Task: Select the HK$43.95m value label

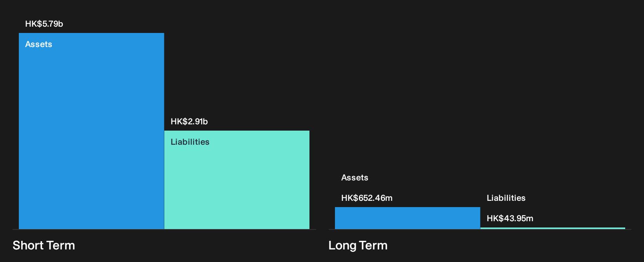Action: 510,218
